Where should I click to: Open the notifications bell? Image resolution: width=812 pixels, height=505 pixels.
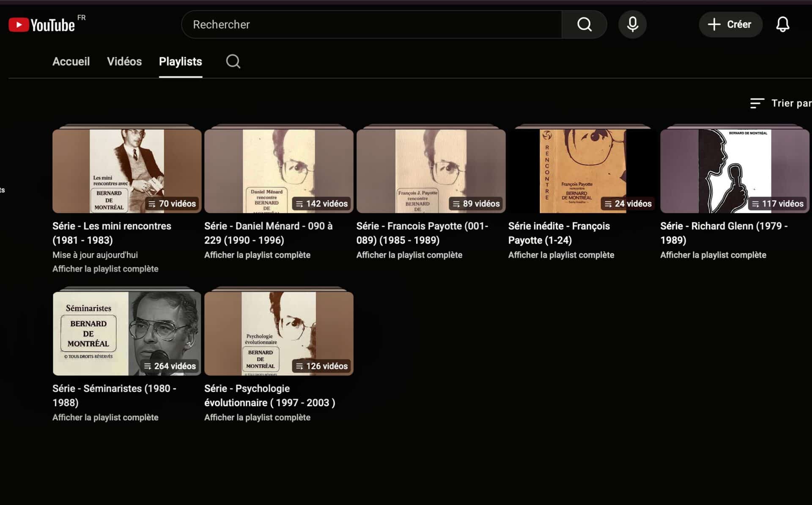coord(782,25)
